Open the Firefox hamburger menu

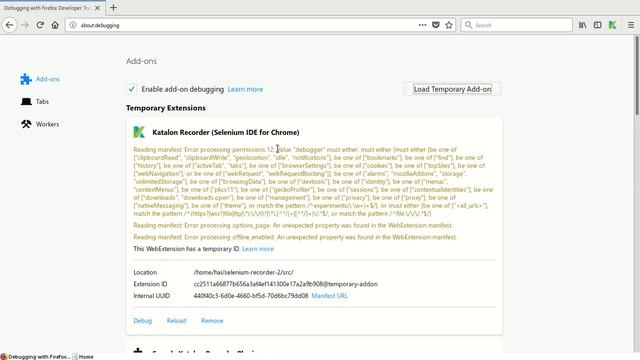[x=631, y=25]
